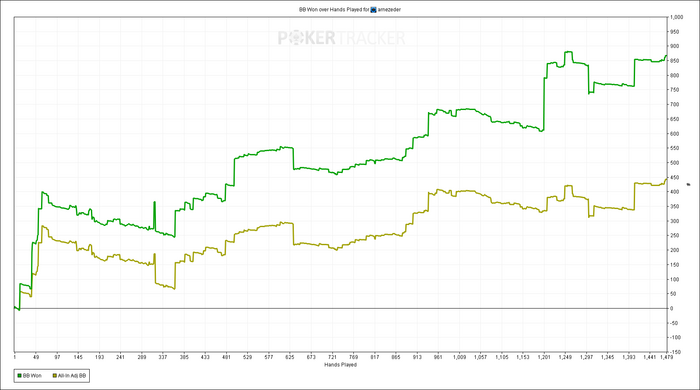
Task: Select the 'BB Won' legend label
Action: point(32,376)
